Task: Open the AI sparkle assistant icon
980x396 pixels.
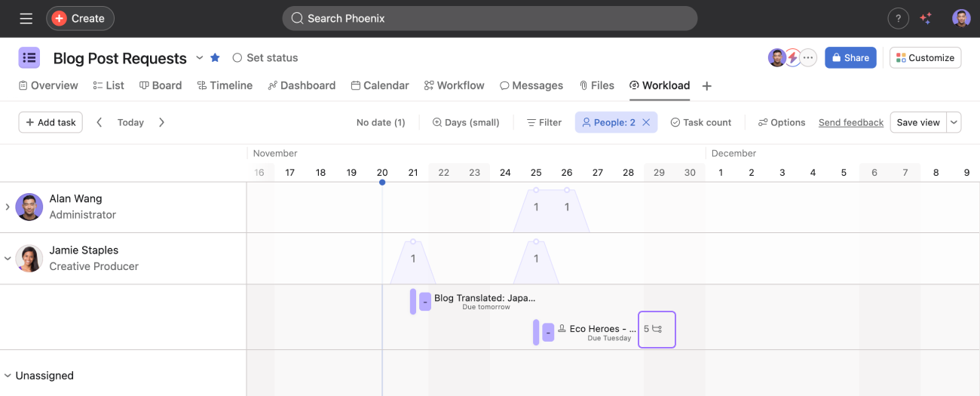Action: (x=926, y=18)
